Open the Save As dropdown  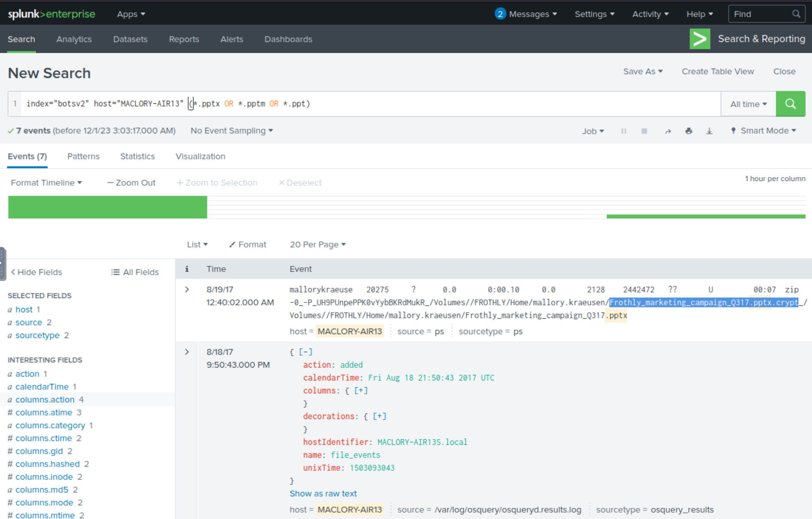[x=643, y=72]
